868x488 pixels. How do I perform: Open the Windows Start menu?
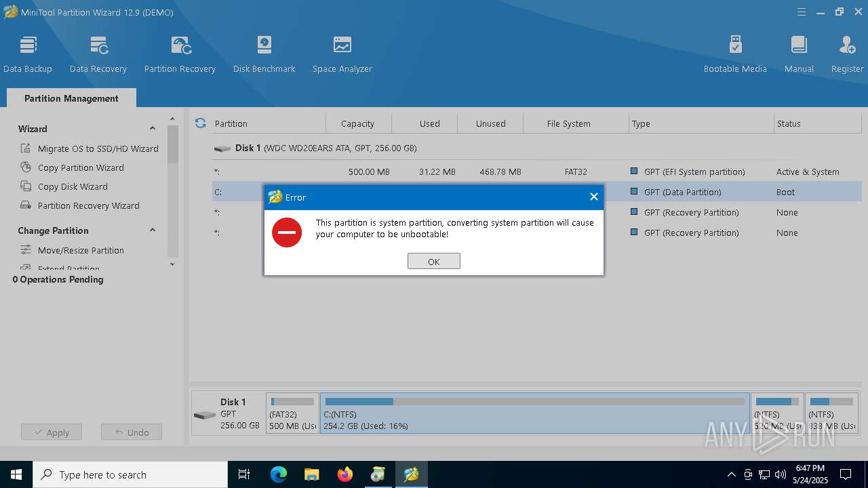click(16, 474)
